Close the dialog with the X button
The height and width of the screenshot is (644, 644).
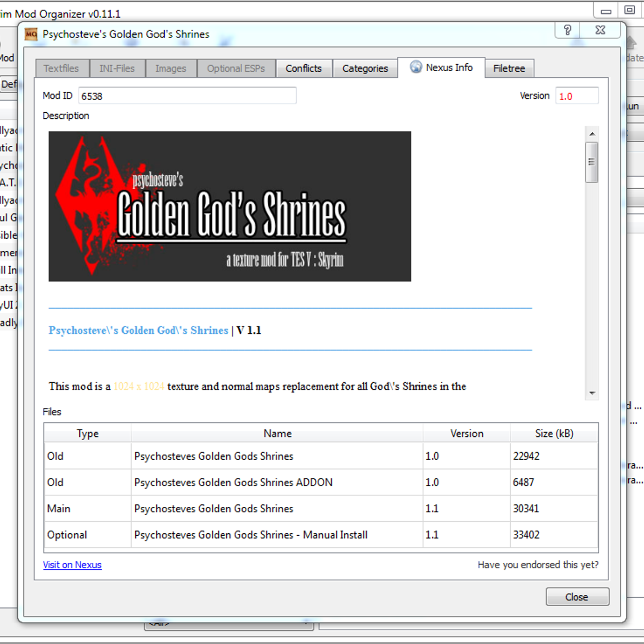600,30
